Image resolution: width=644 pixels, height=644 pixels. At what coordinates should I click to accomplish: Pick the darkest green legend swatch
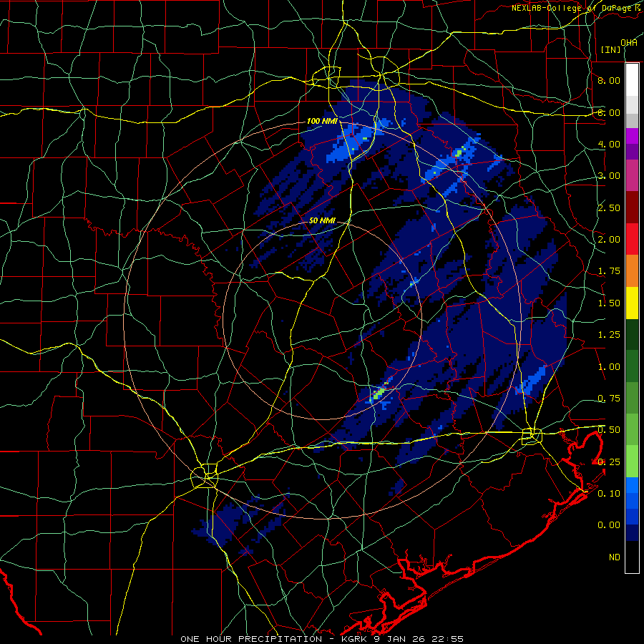[x=632, y=334]
